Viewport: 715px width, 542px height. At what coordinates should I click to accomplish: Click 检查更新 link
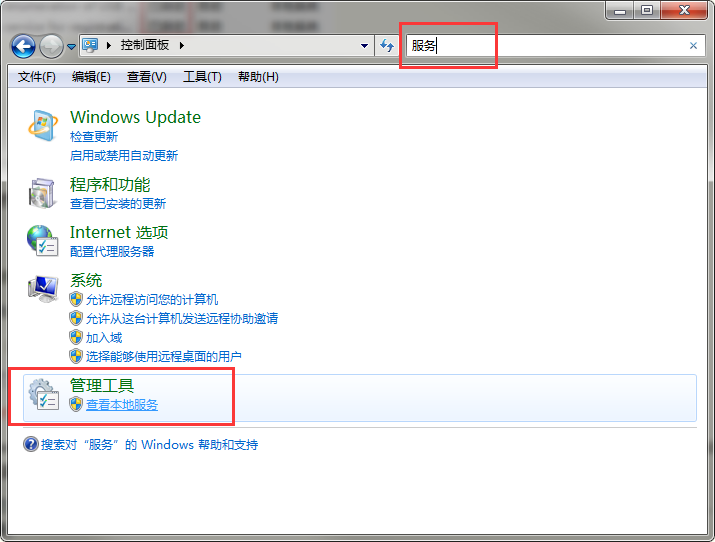pyautogui.click(x=94, y=137)
